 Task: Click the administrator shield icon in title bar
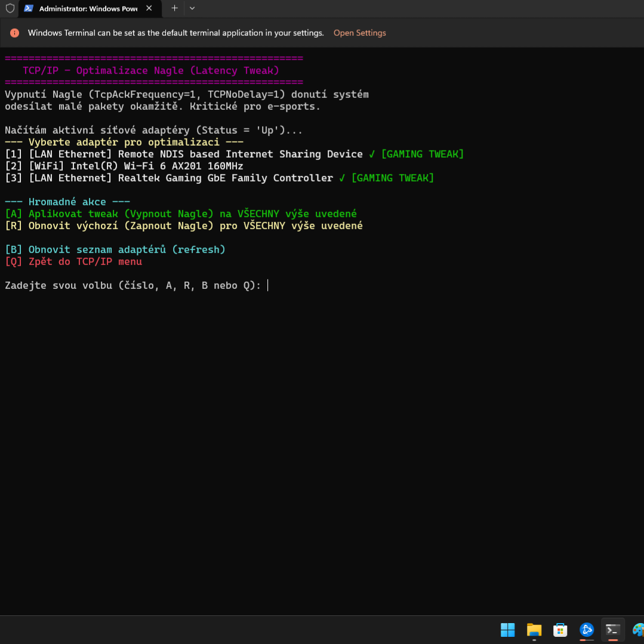(x=10, y=8)
